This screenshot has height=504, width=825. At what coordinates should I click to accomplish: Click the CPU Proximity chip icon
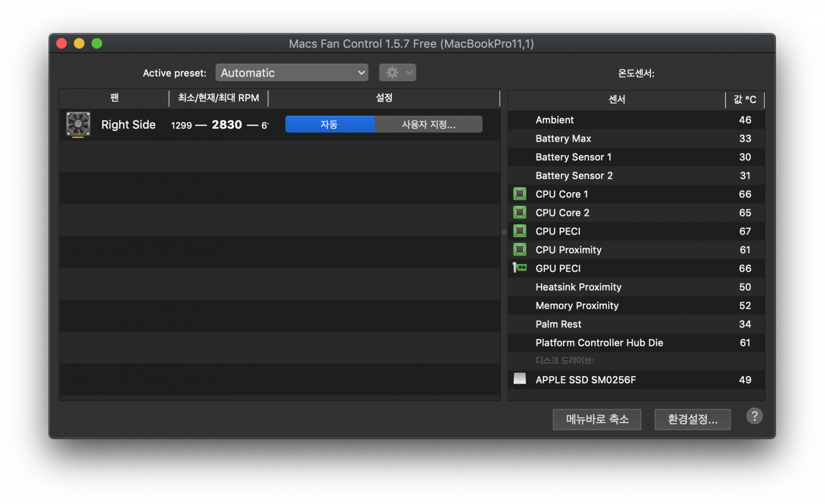pos(520,250)
